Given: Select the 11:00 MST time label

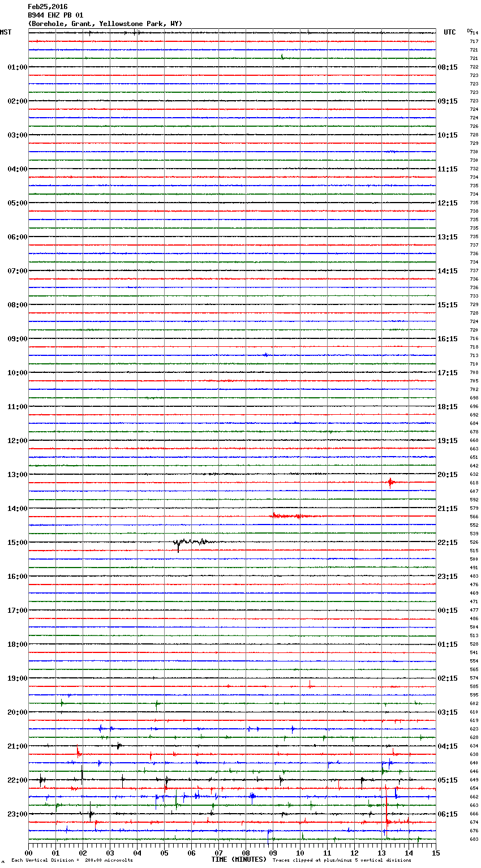Looking at the screenshot, I should tap(18, 407).
